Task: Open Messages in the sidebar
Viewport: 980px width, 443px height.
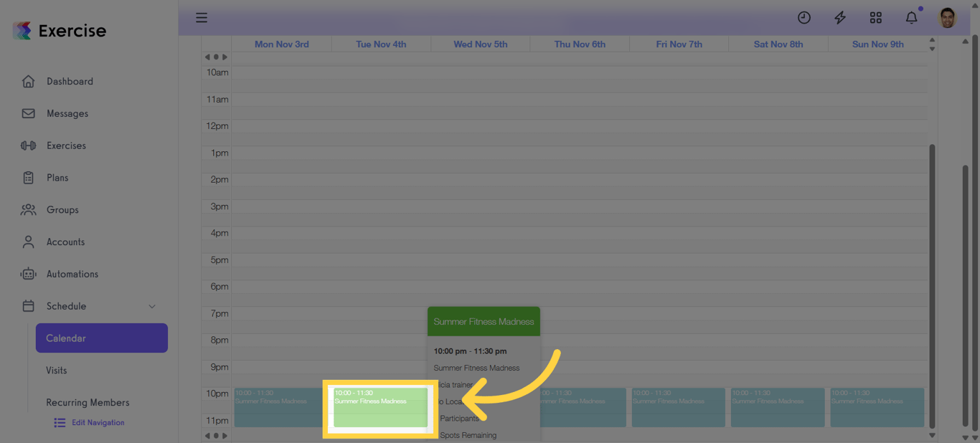Action: [67, 113]
